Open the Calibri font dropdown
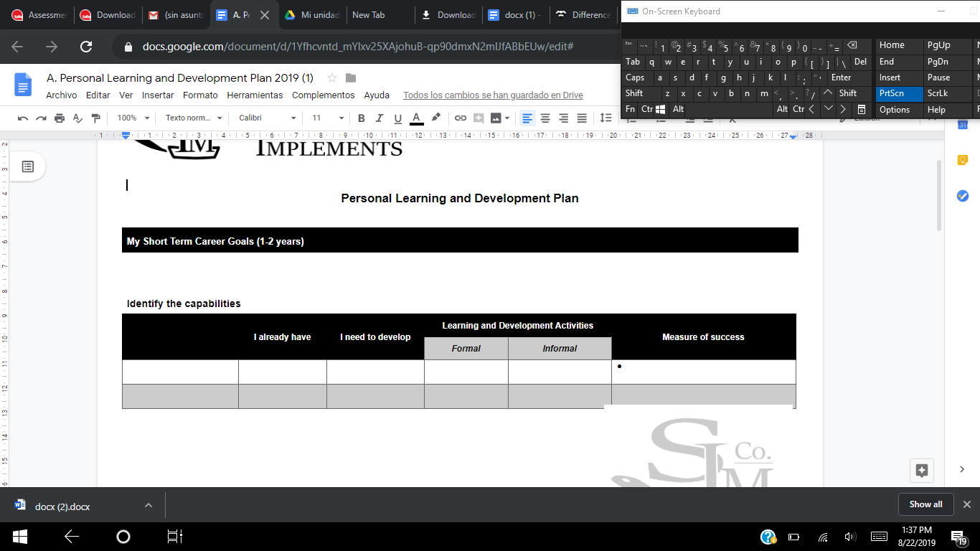Image resolution: width=980 pixels, height=551 pixels. [267, 118]
